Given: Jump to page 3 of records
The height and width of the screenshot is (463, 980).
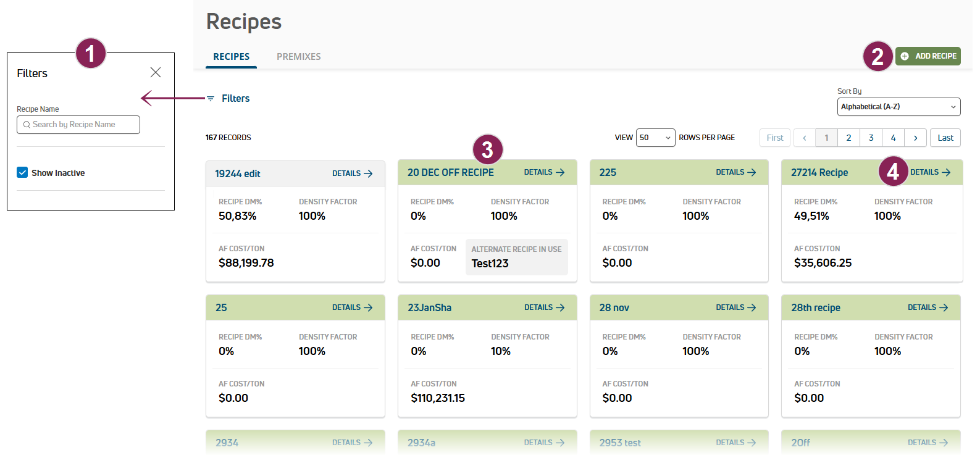Looking at the screenshot, I should (871, 138).
